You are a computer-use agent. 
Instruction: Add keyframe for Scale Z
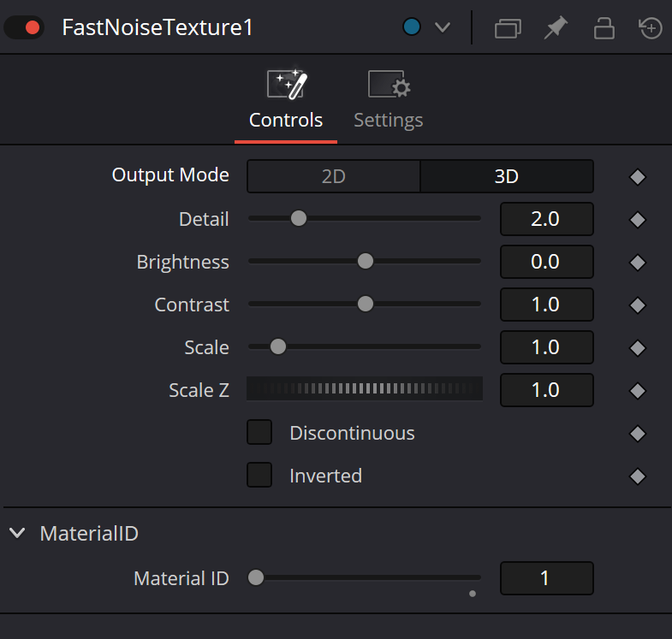click(x=637, y=391)
